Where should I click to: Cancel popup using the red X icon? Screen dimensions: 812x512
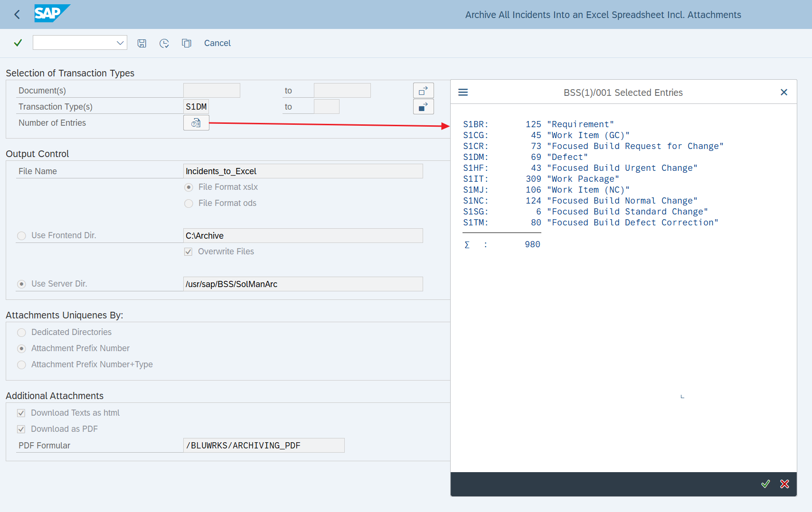(x=784, y=484)
